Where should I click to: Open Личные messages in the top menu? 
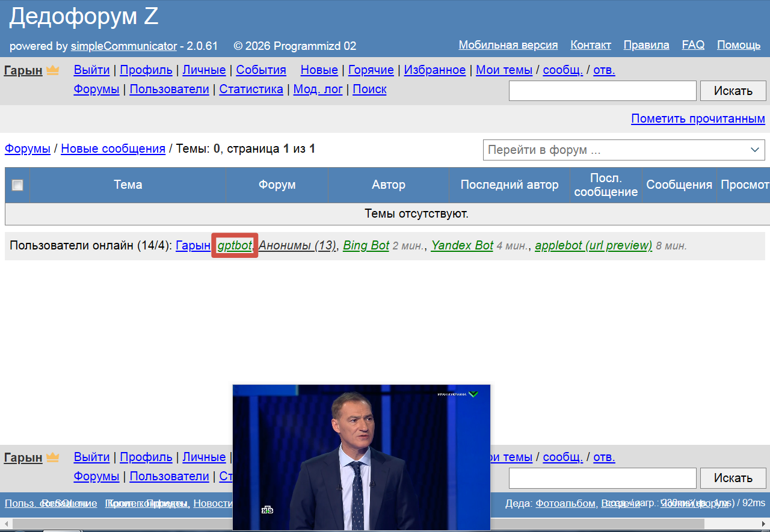tap(204, 70)
